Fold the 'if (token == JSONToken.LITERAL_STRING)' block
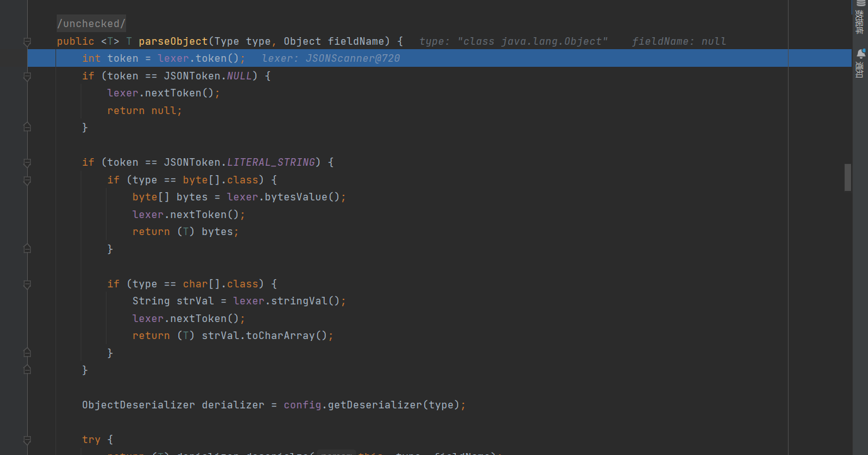 27,163
